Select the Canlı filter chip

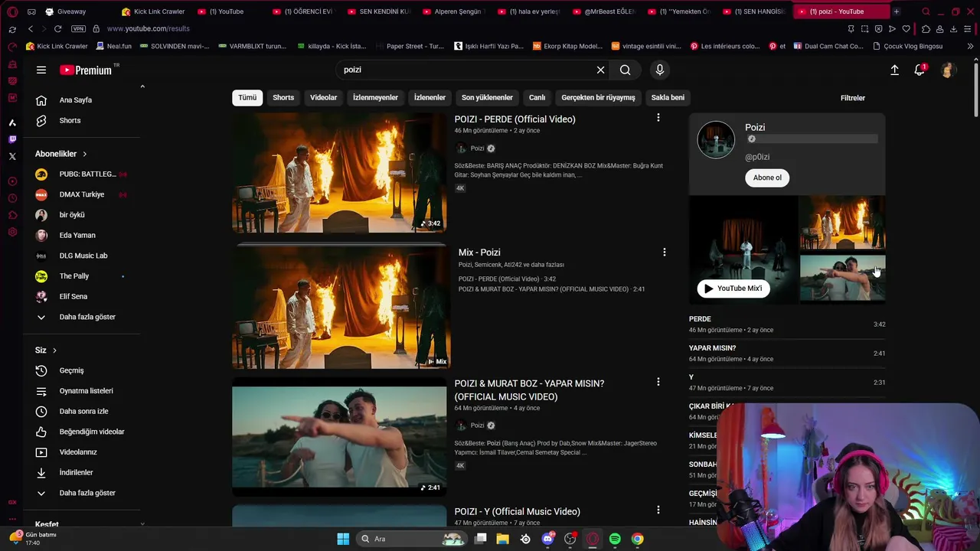pos(537,97)
